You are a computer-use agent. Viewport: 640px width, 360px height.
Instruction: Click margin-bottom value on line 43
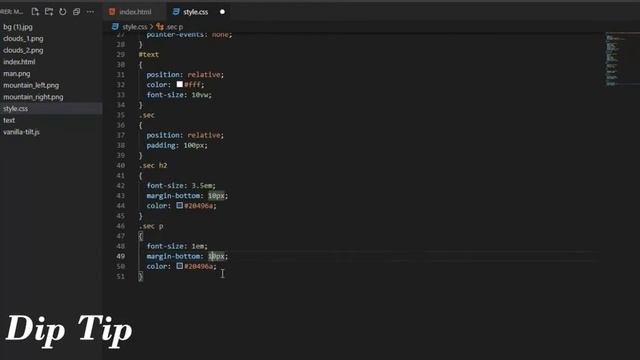pos(216,196)
